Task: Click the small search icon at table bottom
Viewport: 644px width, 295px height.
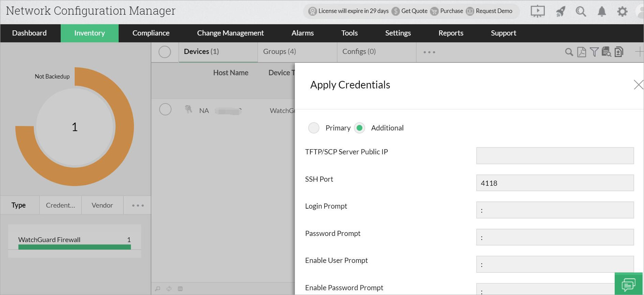Action: pos(158,289)
